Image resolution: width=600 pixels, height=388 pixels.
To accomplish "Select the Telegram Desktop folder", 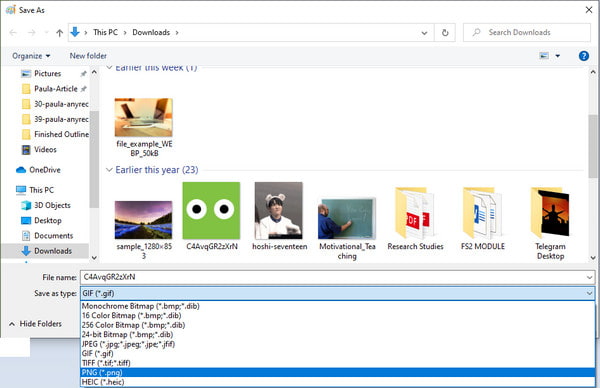I will point(550,223).
